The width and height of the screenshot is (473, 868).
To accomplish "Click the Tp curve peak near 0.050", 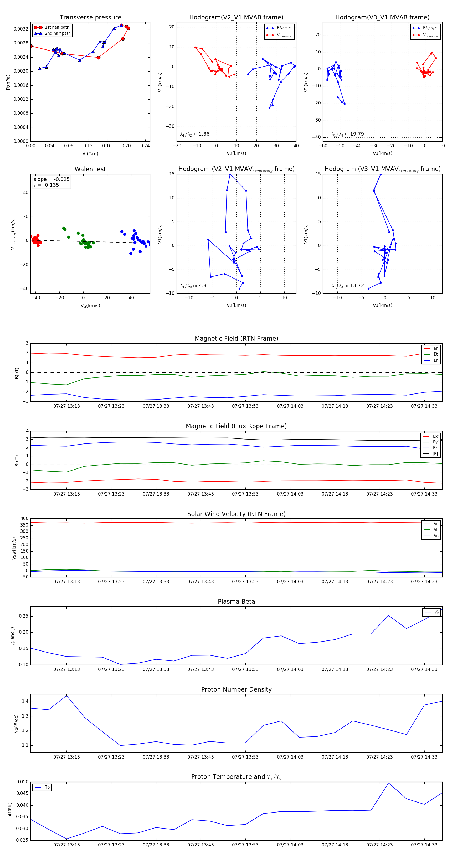I will [388, 783].
